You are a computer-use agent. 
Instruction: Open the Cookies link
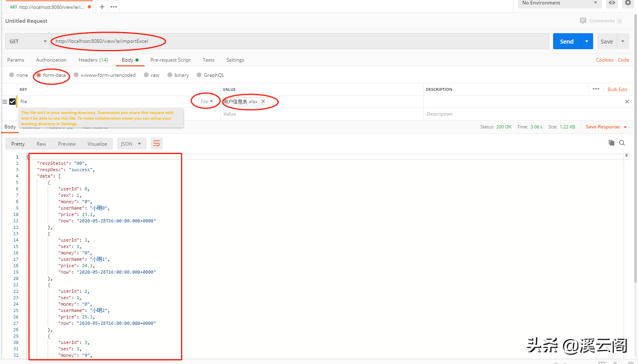pos(605,60)
